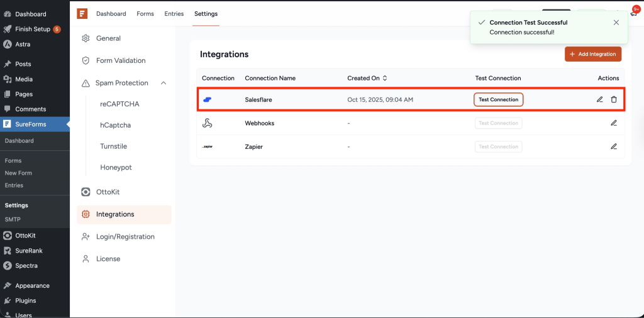Open the reCAPTCHA settings item

119,104
